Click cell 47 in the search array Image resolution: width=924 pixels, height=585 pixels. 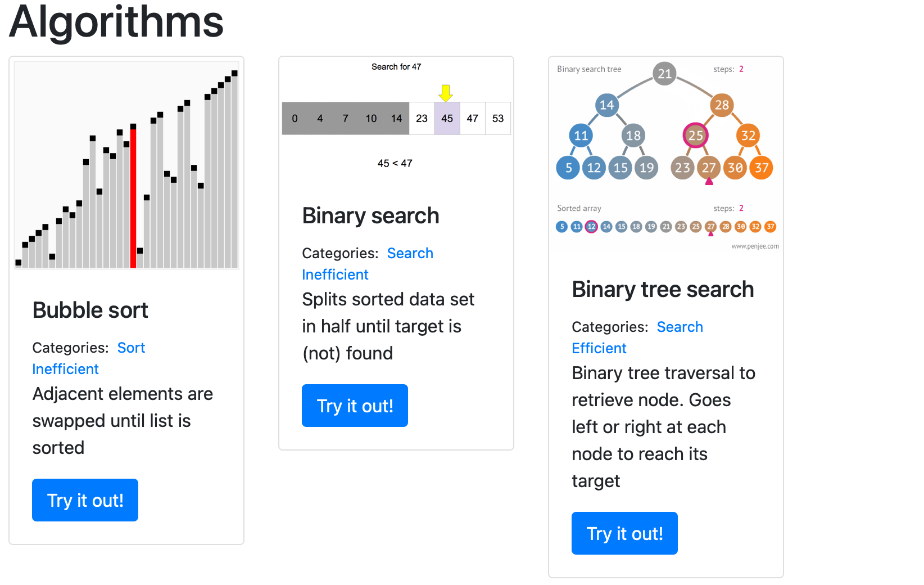[473, 118]
